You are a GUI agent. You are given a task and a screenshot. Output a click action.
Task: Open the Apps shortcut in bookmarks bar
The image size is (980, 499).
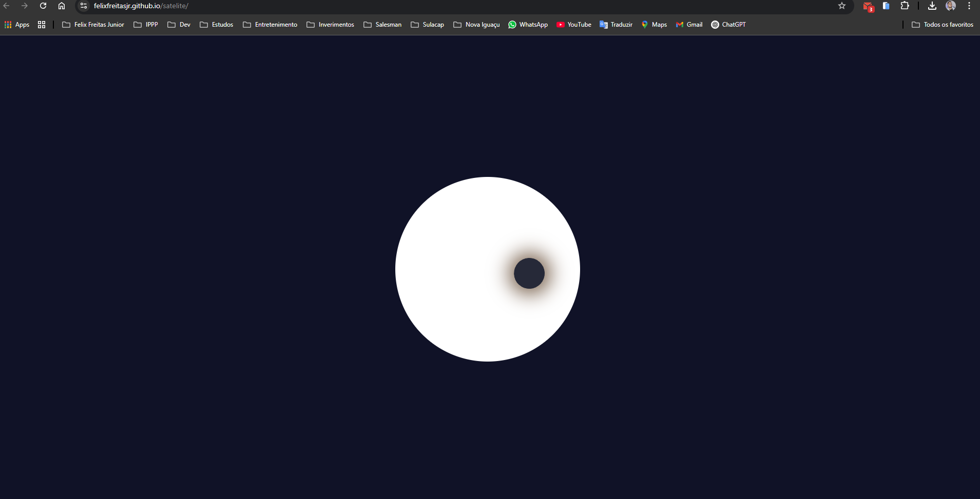(x=17, y=25)
